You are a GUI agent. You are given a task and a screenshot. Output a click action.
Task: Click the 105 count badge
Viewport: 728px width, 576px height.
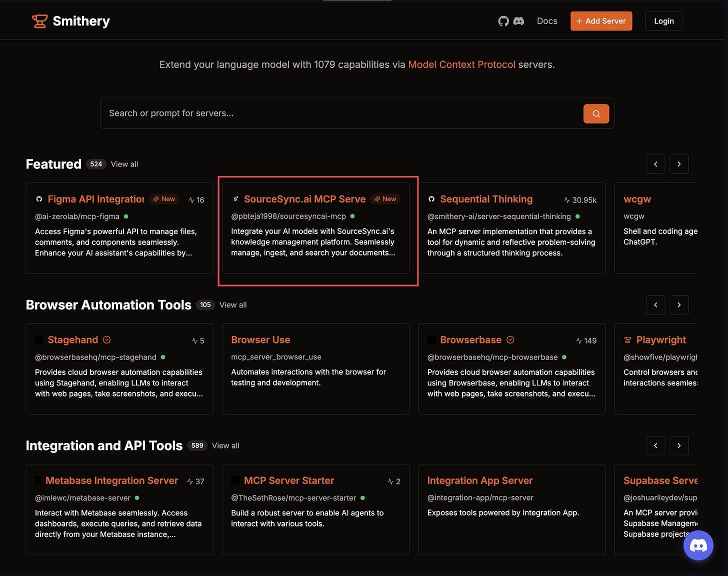[205, 305]
